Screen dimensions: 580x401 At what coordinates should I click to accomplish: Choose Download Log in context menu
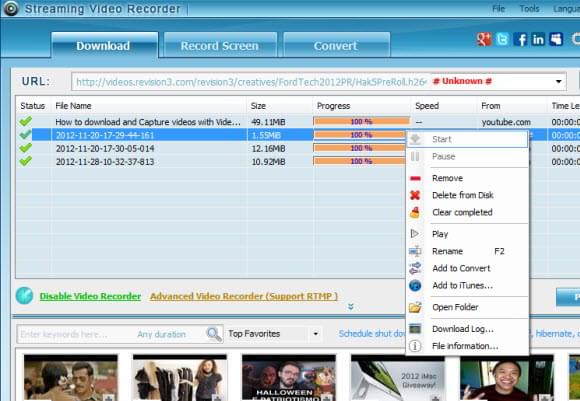point(468,328)
